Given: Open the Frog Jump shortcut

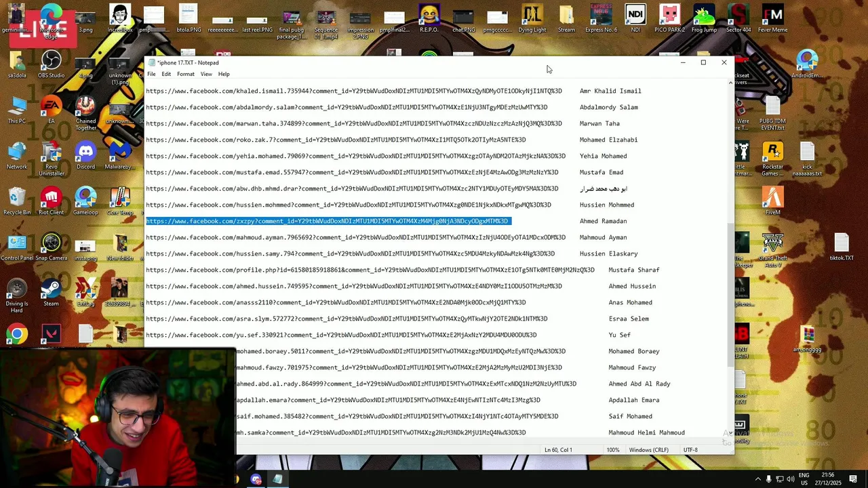Looking at the screenshot, I should 705,19.
